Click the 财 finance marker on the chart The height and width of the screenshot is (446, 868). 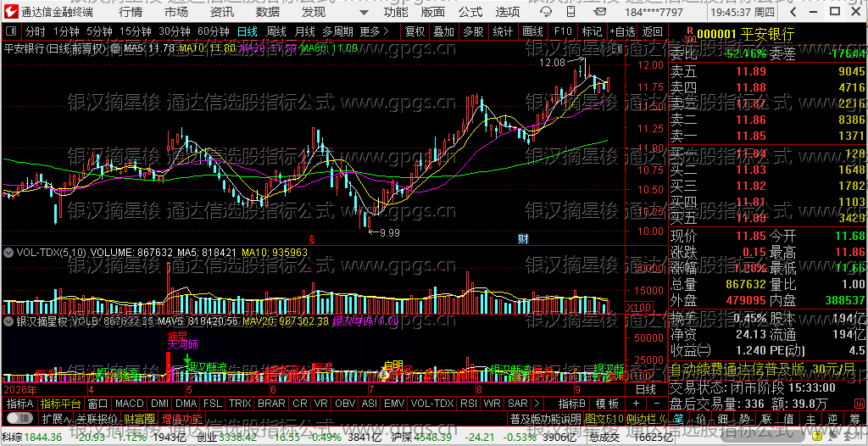[x=522, y=239]
